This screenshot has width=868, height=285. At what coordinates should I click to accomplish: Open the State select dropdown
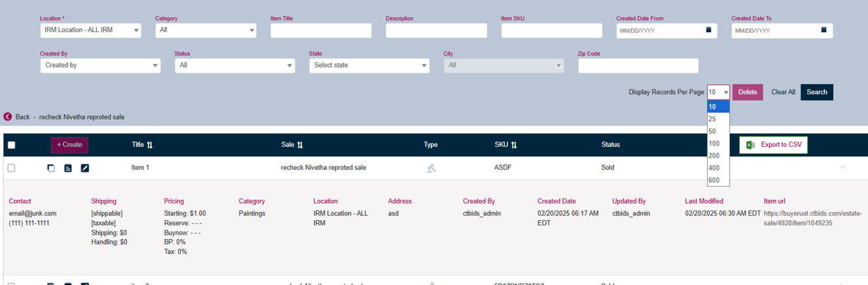point(369,66)
